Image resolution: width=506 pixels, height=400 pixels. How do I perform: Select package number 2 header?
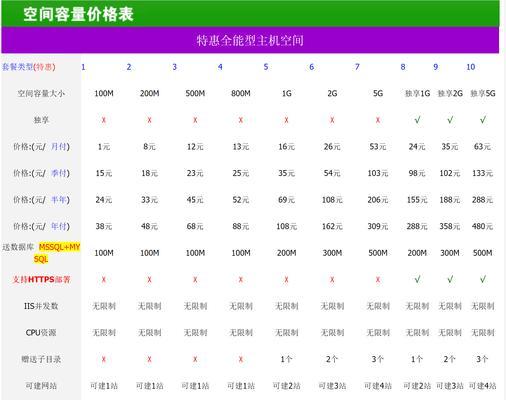pos(129,67)
